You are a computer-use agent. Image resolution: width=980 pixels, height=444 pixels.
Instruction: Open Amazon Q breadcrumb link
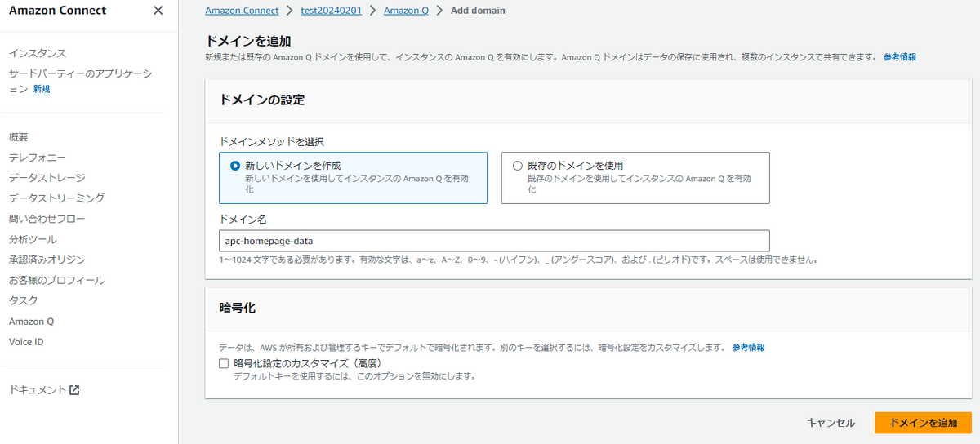(x=406, y=11)
